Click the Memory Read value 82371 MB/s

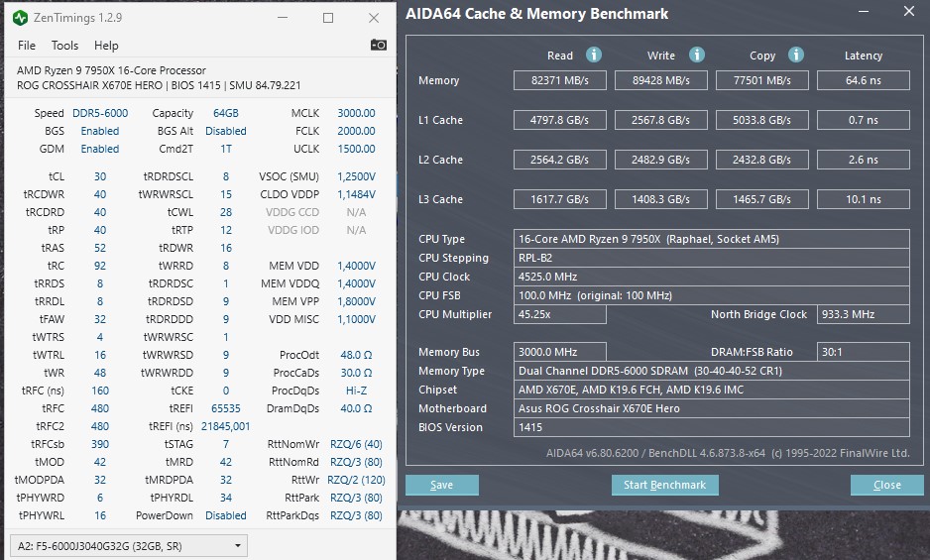560,80
